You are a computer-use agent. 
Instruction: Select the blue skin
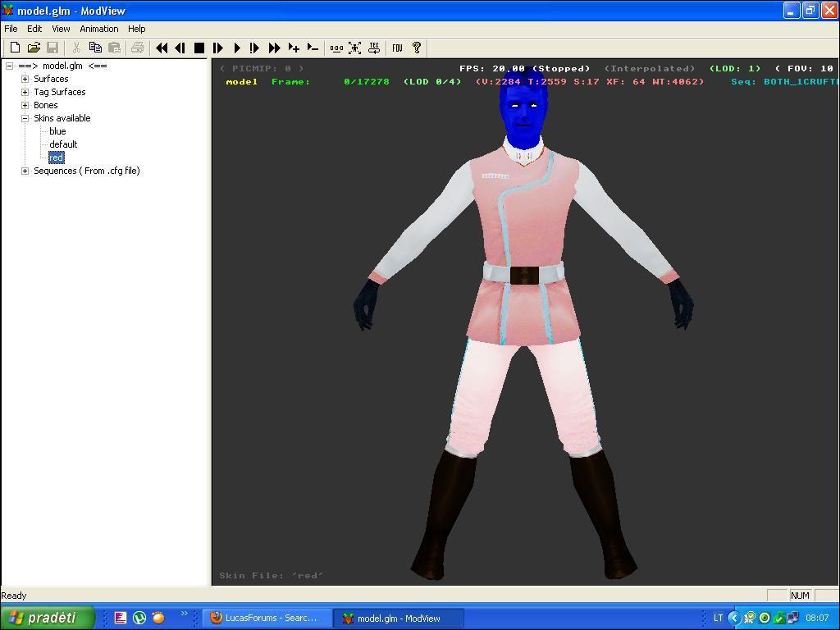[x=57, y=131]
